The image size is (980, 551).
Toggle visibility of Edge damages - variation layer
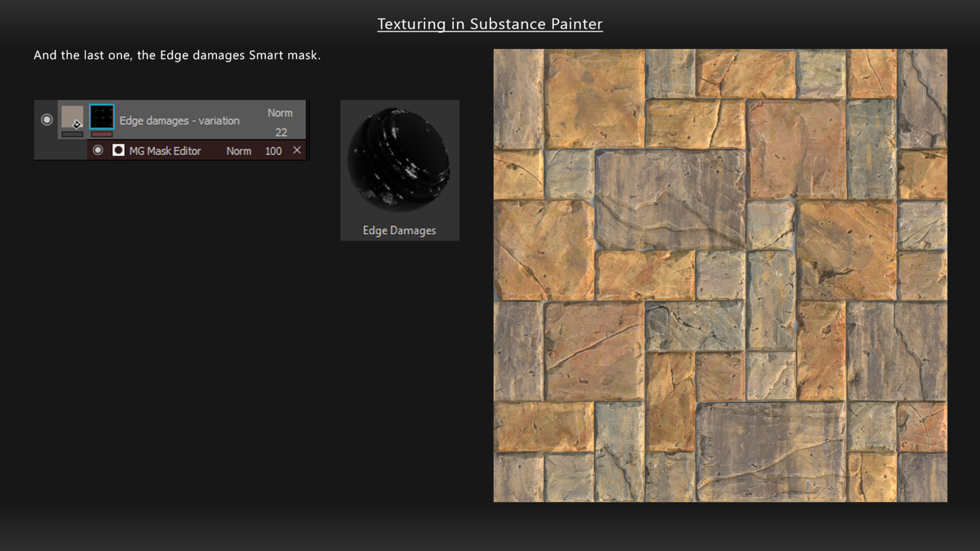(x=47, y=119)
